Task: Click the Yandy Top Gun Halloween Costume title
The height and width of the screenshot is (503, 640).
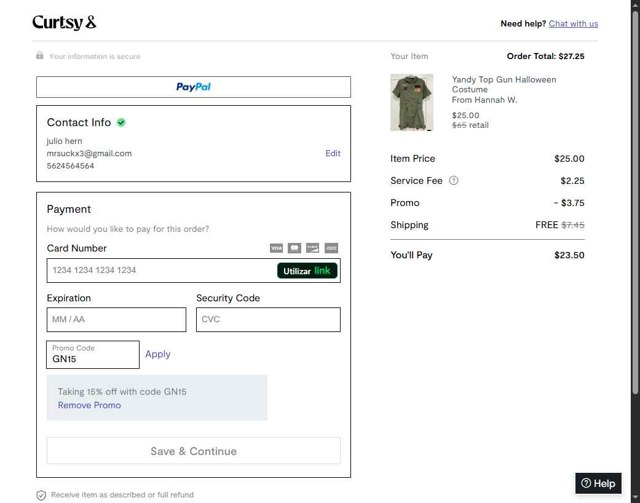Action: point(504,85)
